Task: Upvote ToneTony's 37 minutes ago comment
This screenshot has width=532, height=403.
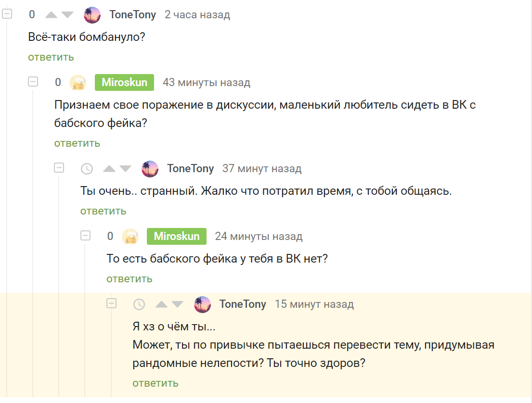Action: coord(109,169)
